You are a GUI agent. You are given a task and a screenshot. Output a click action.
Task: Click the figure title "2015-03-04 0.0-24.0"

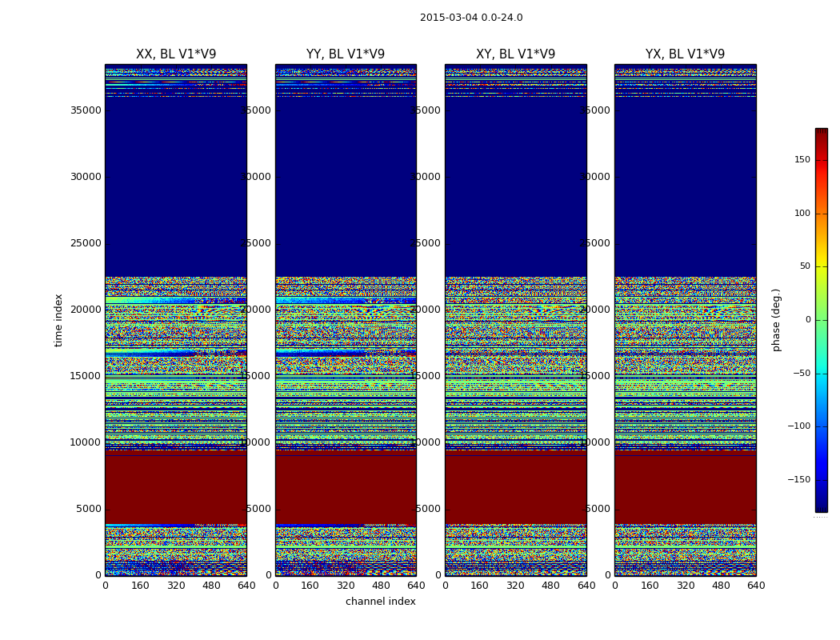point(471,18)
